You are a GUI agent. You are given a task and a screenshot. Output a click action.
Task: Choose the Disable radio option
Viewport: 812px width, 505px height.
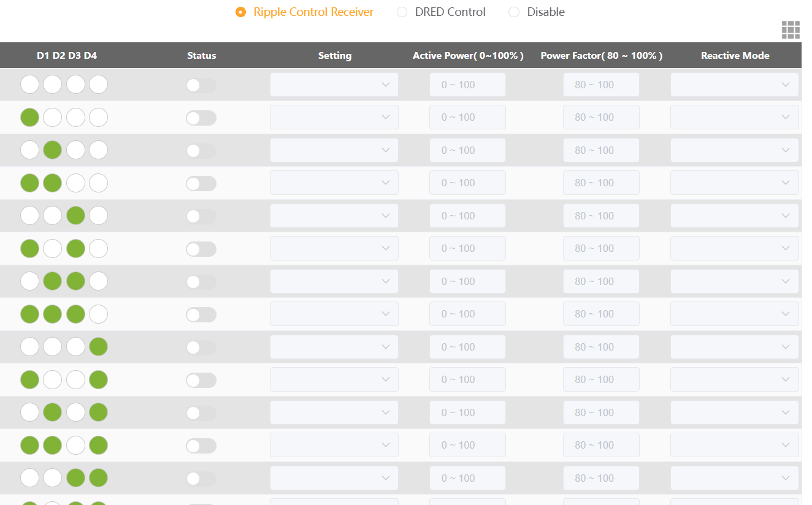click(514, 12)
